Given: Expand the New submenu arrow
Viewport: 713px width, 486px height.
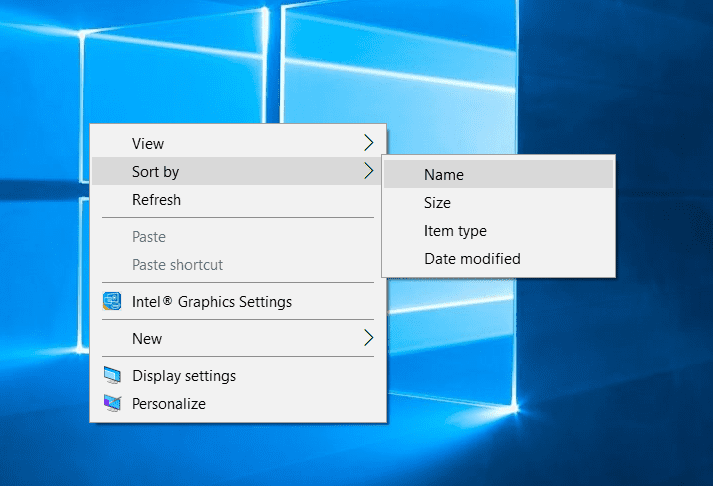Looking at the screenshot, I should click(x=369, y=338).
